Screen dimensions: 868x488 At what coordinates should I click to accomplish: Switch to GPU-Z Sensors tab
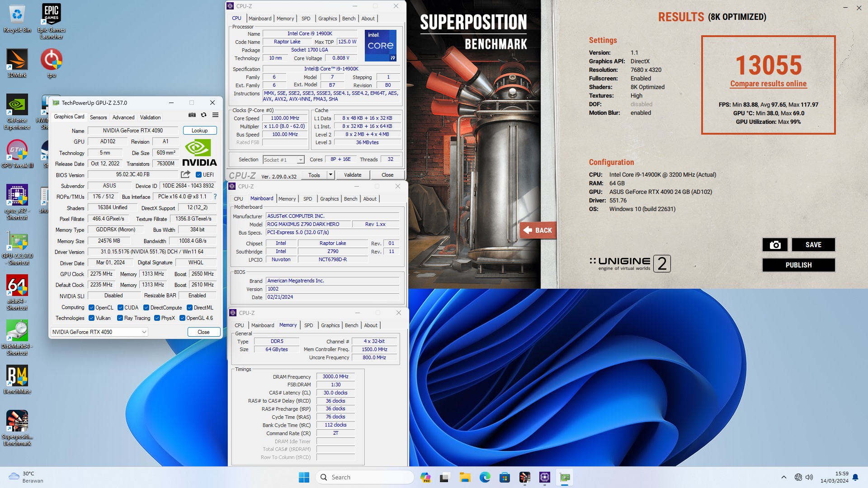pyautogui.click(x=99, y=117)
